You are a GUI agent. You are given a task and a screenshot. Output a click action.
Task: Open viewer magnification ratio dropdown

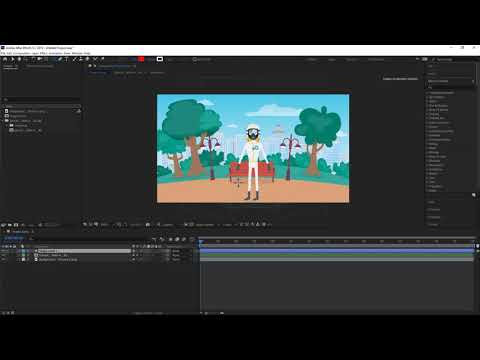[105, 225]
